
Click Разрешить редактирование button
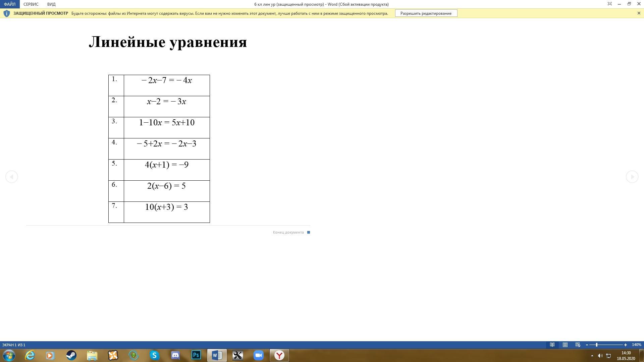(x=426, y=13)
